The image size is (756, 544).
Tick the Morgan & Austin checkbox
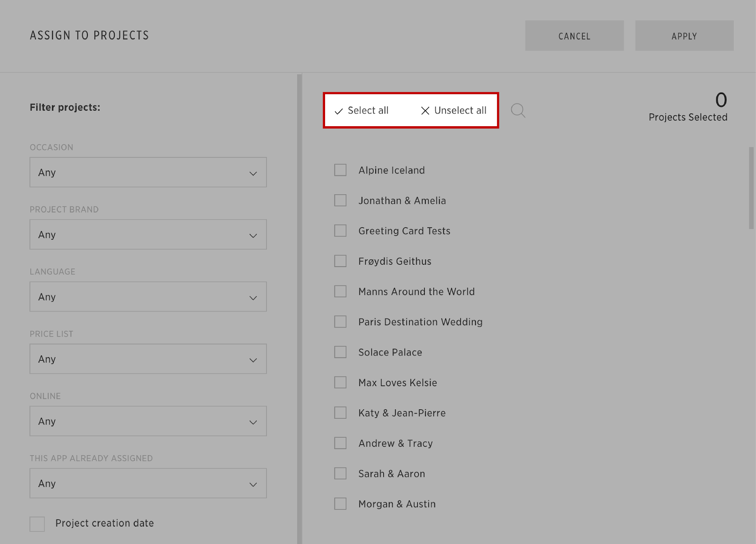[x=340, y=504]
